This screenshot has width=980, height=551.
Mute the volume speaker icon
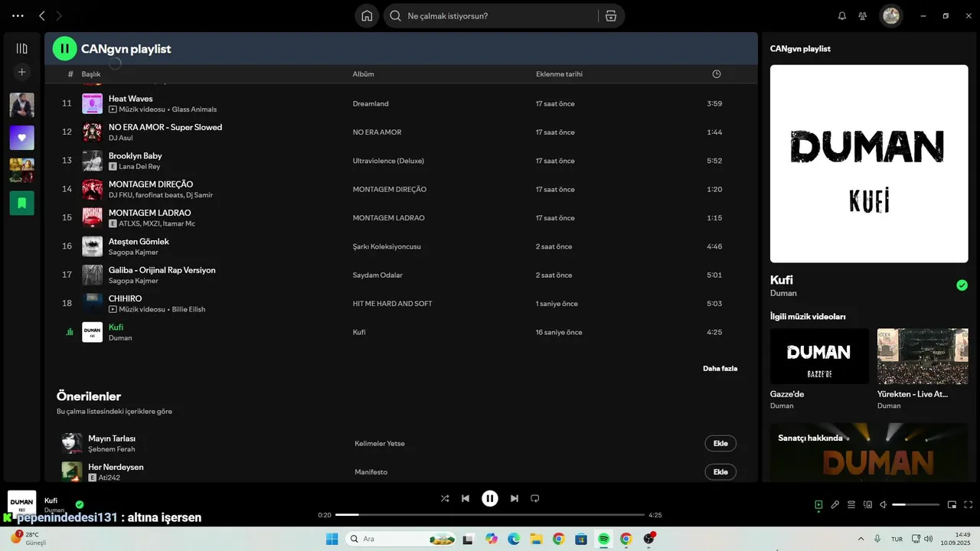(x=883, y=505)
